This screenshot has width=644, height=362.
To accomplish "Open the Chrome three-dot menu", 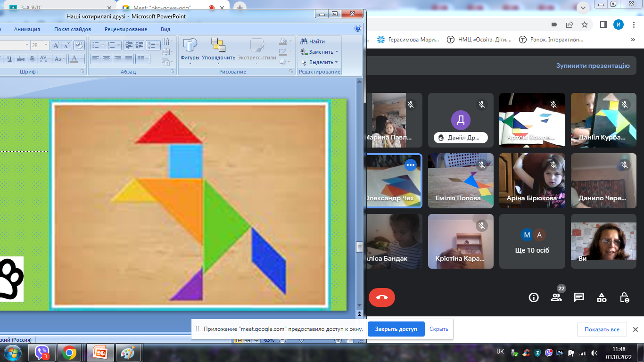I will (x=635, y=25).
